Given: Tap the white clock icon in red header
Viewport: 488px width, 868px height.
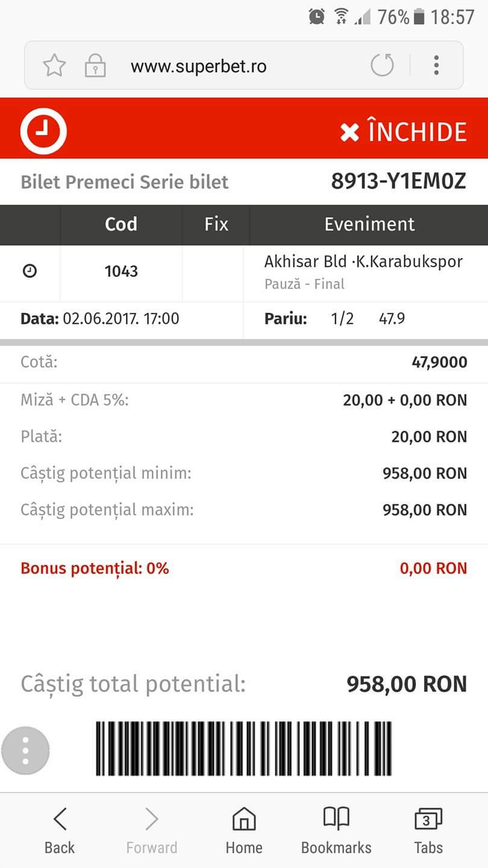Looking at the screenshot, I should pos(43,131).
